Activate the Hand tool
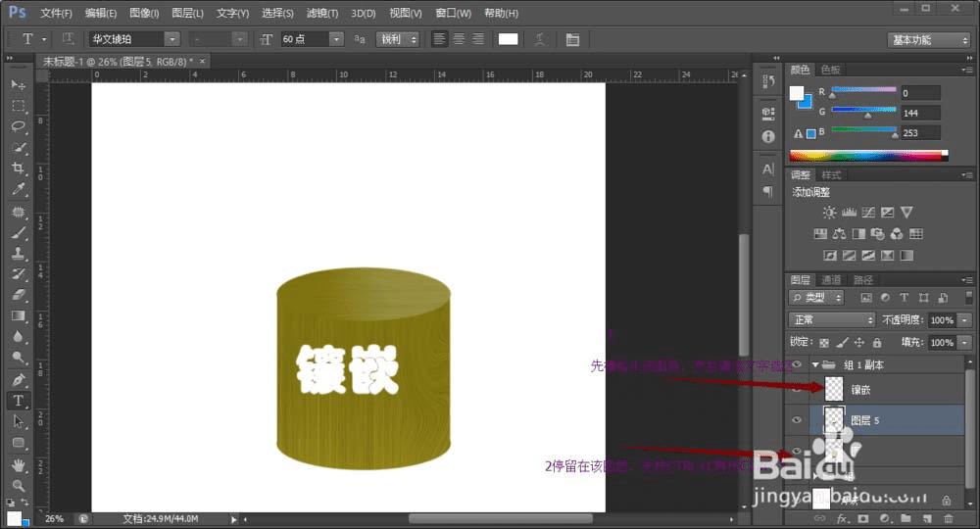980x529 pixels. [x=19, y=464]
